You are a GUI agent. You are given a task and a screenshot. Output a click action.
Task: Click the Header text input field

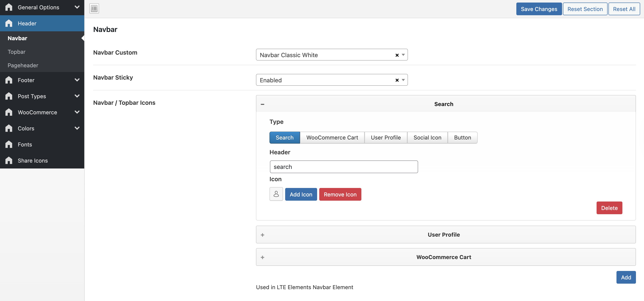pos(344,167)
